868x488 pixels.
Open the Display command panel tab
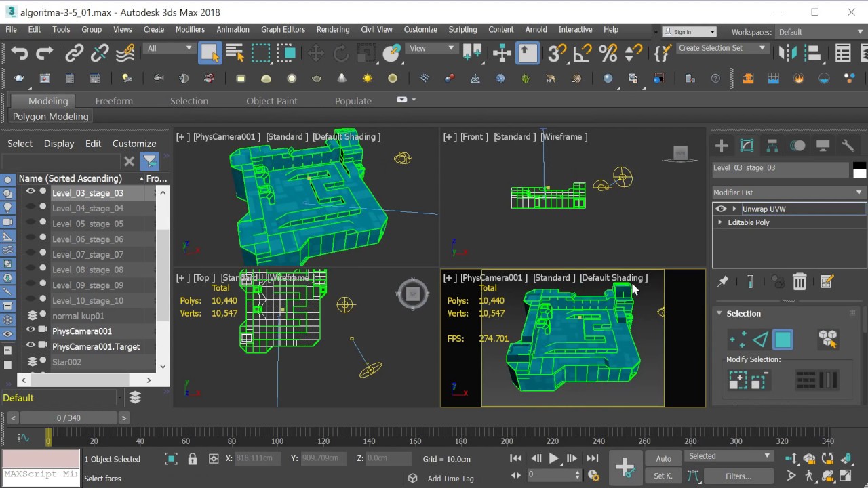coord(823,146)
